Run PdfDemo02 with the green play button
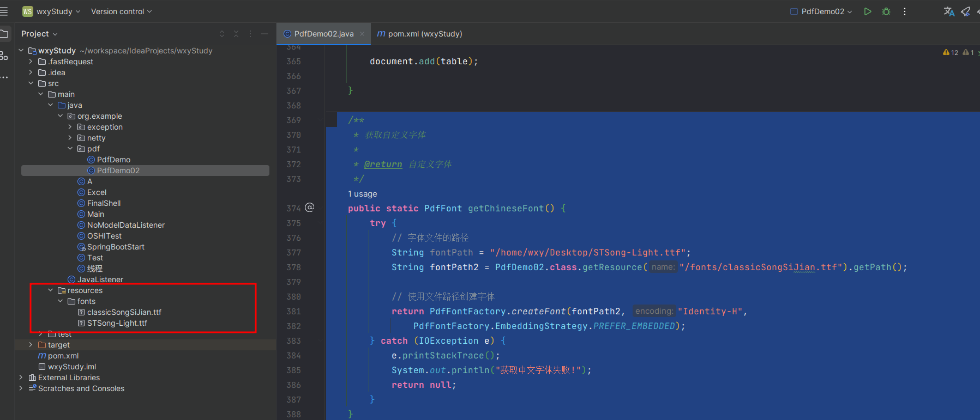This screenshot has height=420, width=980. (x=867, y=11)
